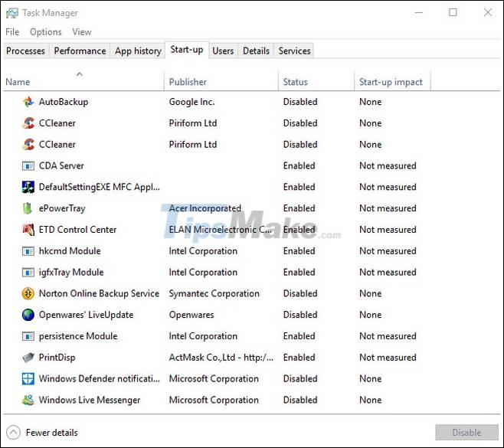Switch to the Processes tab
Viewport: 504px width, 448px height.
coord(26,51)
